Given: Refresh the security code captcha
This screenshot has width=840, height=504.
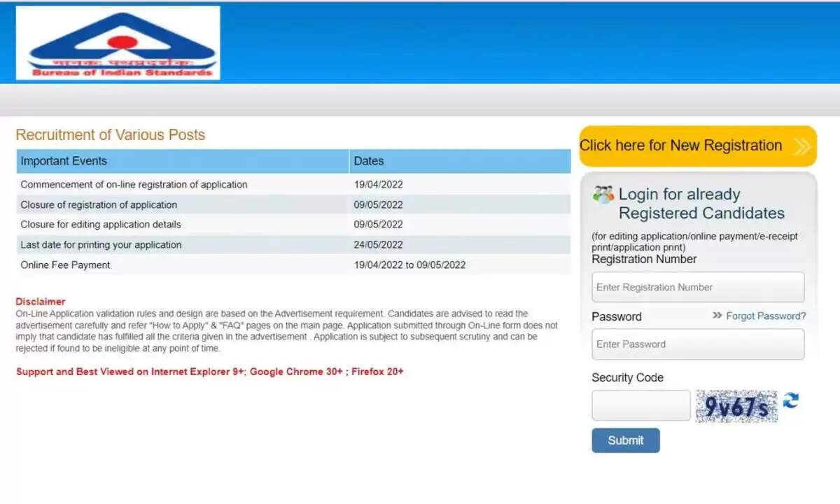Looking at the screenshot, I should [x=790, y=400].
